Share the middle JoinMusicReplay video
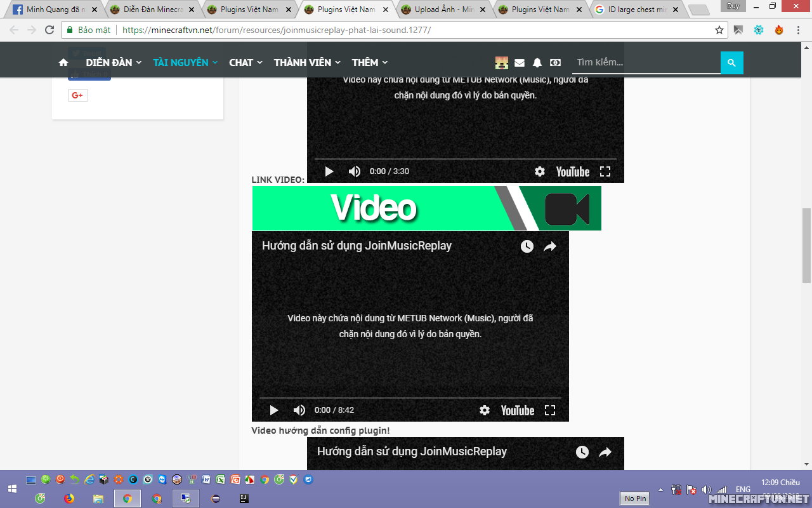The image size is (812, 508). click(550, 246)
